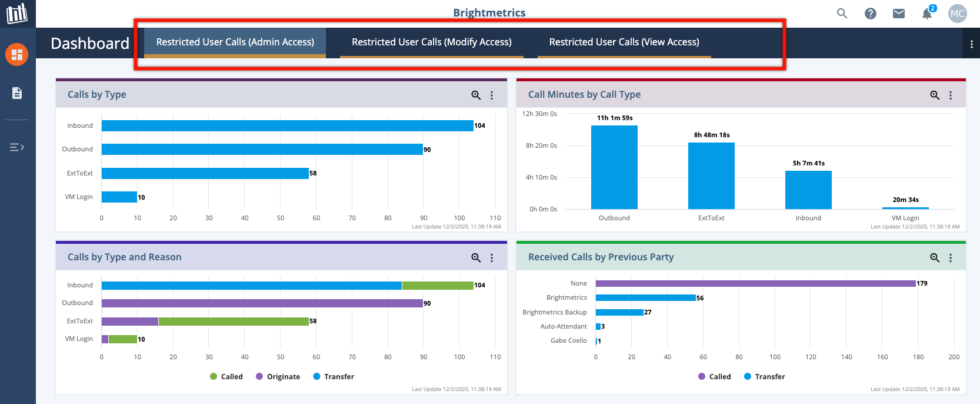The height and width of the screenshot is (404, 980).
Task: Open the help question mark icon
Action: coord(871,13)
